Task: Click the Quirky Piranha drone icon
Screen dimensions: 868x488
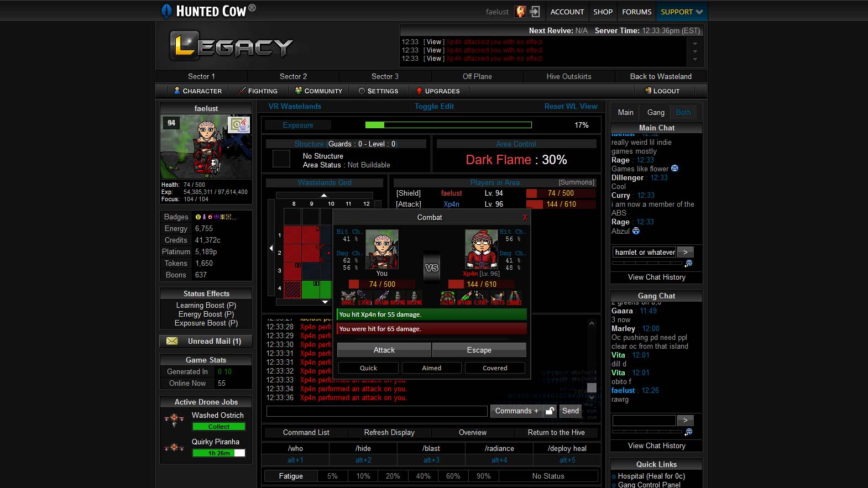Action: coord(174,447)
